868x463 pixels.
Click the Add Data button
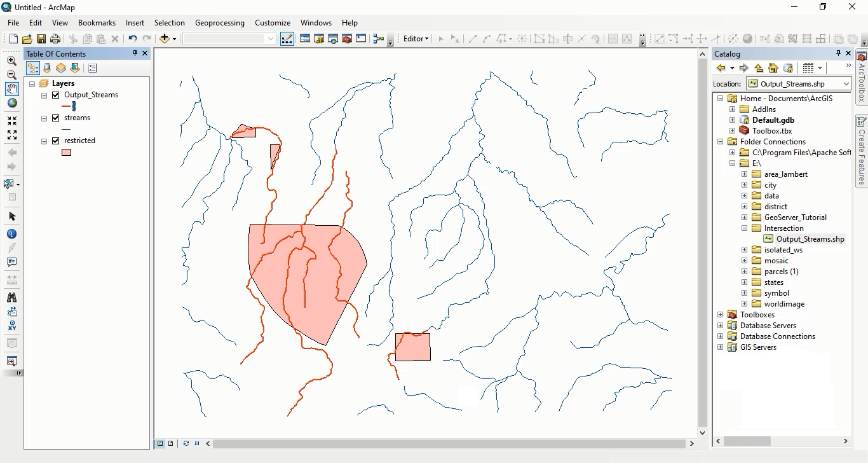coord(165,39)
